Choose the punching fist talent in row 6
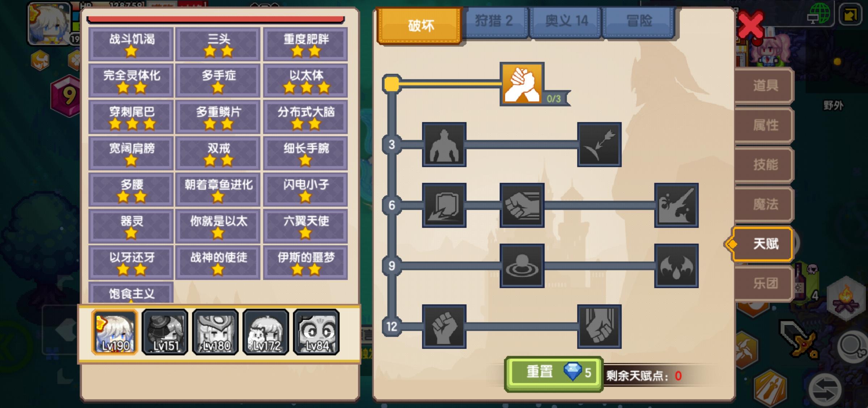The width and height of the screenshot is (868, 408). 522,205
